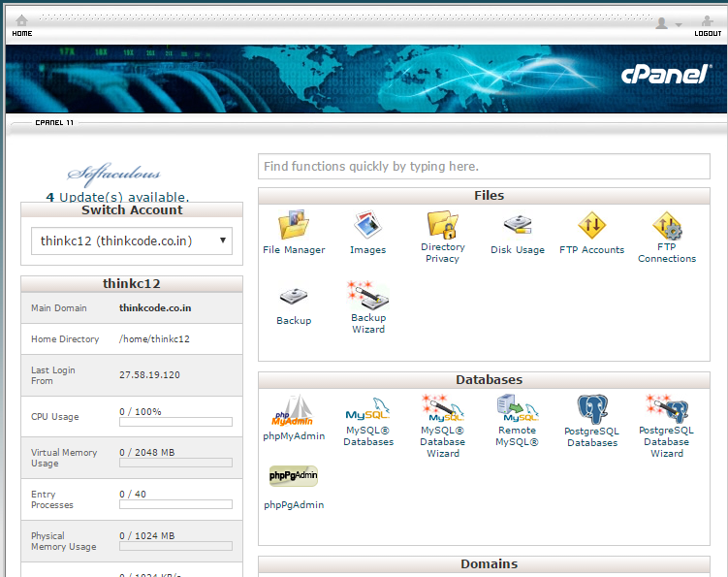The height and width of the screenshot is (577, 728).
Task: Open the 4 Update(s) available link
Action: 117,197
